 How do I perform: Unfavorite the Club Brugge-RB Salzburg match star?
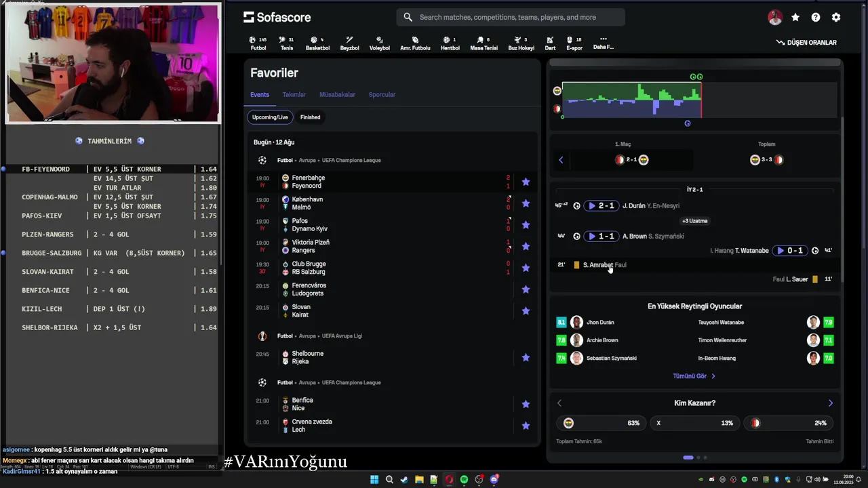526,268
